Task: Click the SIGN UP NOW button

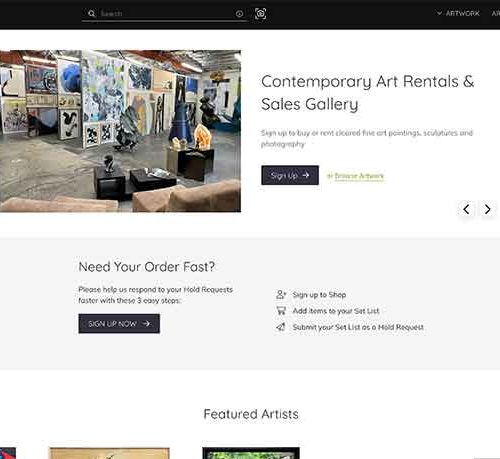Action: (119, 323)
